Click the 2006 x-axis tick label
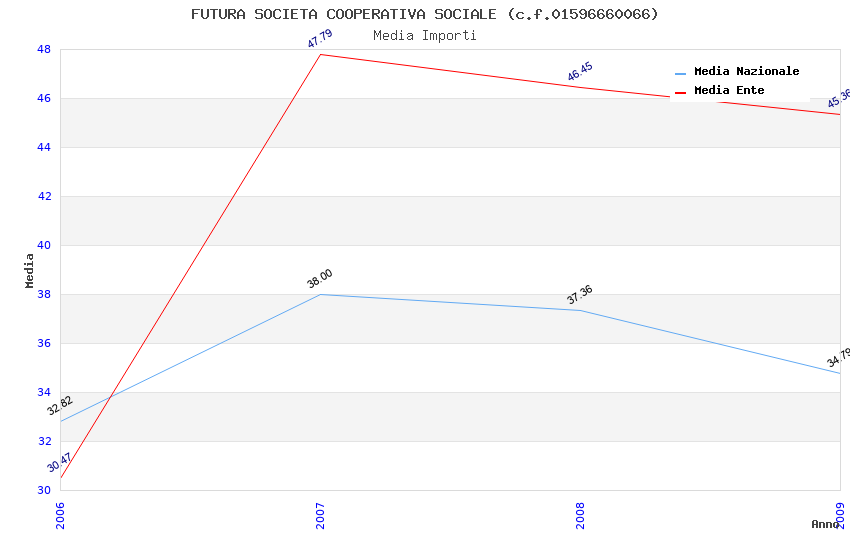The height and width of the screenshot is (550, 850). tap(60, 516)
